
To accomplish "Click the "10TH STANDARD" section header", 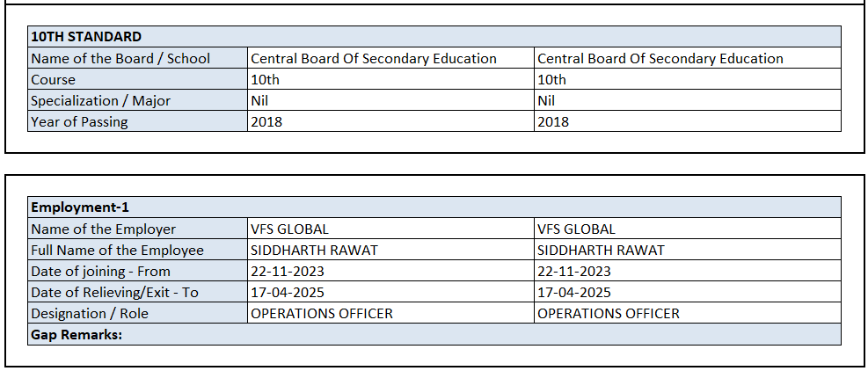I will pyautogui.click(x=86, y=37).
